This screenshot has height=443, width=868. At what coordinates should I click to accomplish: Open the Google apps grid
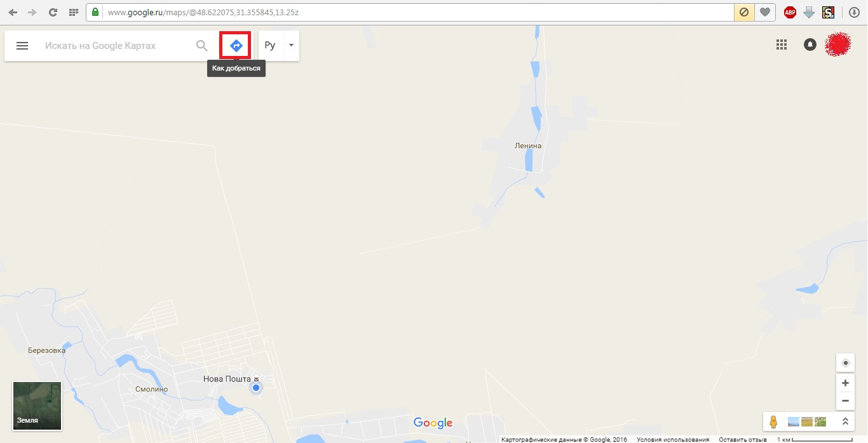[782, 44]
